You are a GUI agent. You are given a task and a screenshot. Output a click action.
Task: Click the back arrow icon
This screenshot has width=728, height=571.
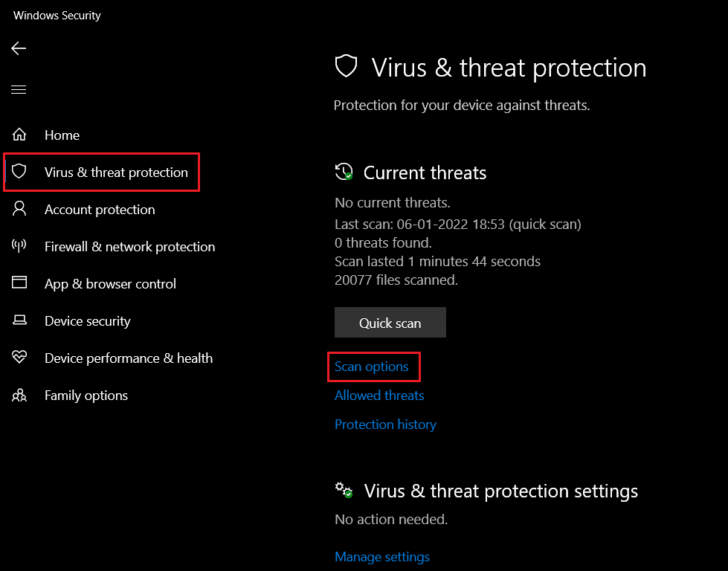tap(19, 48)
